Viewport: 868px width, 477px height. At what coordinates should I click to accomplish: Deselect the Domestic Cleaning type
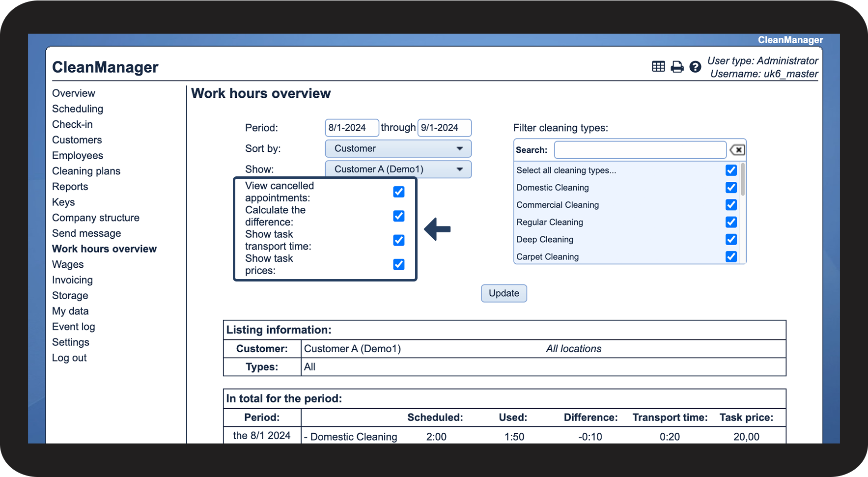731,188
